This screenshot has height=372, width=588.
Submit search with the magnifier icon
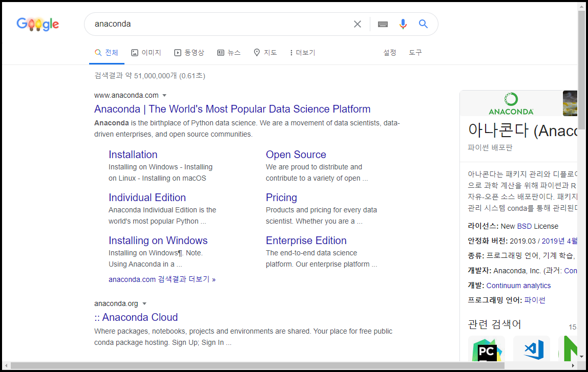pos(424,24)
